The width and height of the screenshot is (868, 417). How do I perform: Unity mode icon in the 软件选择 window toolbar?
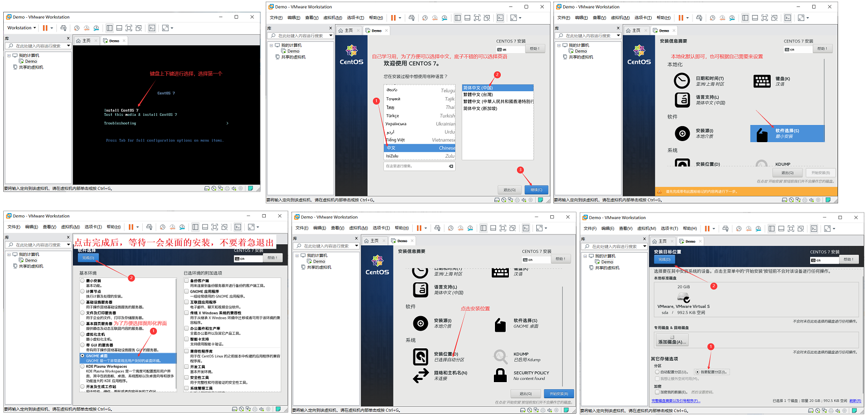click(x=225, y=227)
